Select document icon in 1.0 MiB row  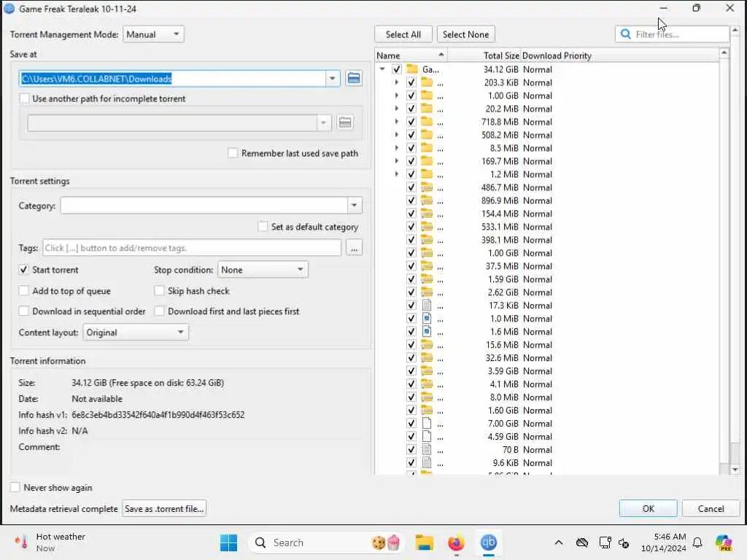pyautogui.click(x=427, y=319)
